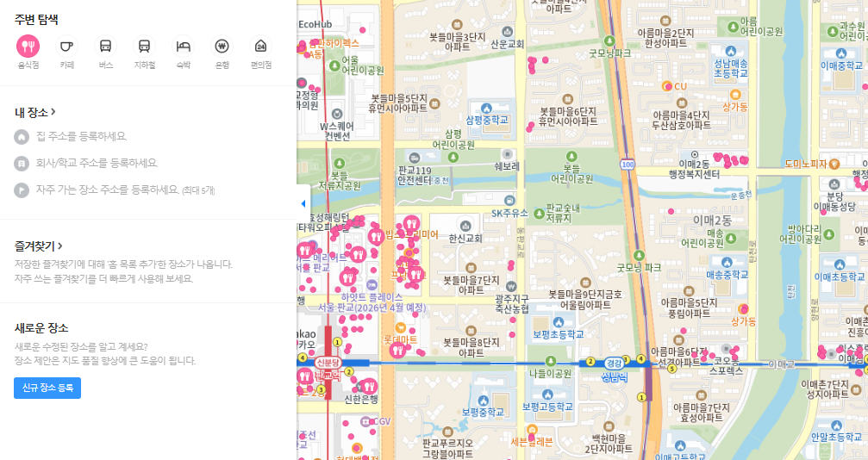The image size is (868, 460).
Task: Click the 봇들마을7단지 아파트 label
Action: (x=471, y=284)
